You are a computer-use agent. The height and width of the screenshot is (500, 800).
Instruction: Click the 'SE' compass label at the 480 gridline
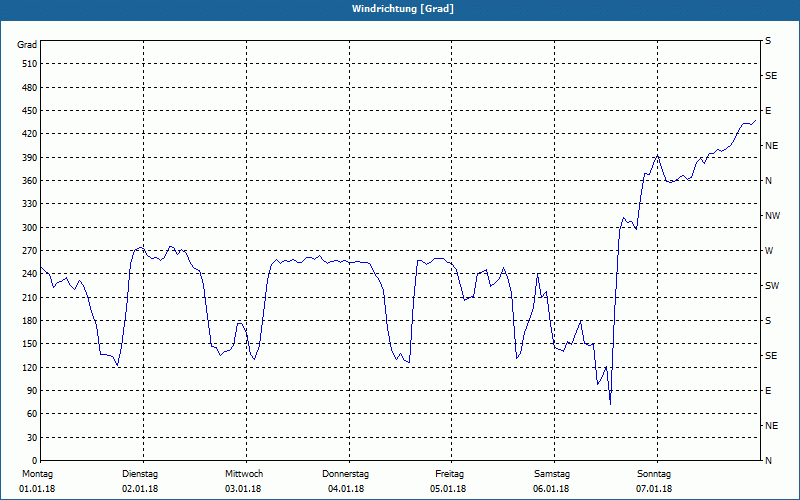tap(771, 76)
